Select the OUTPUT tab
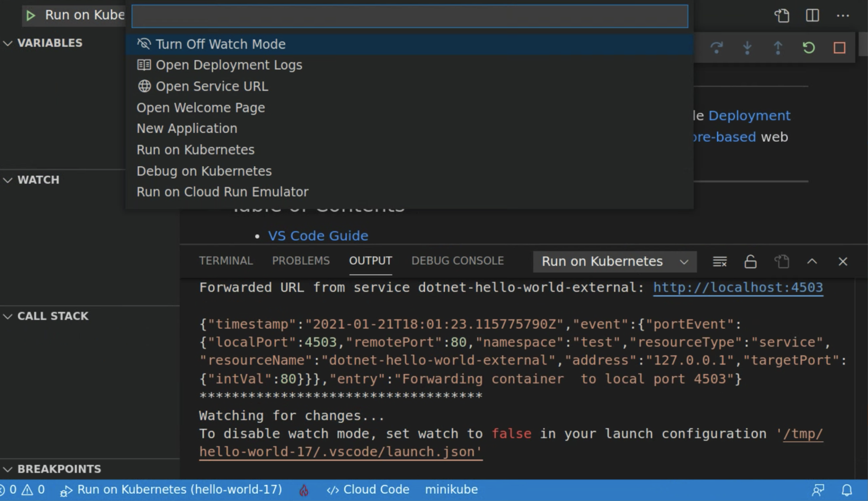Image resolution: width=868 pixels, height=501 pixels. click(x=370, y=261)
